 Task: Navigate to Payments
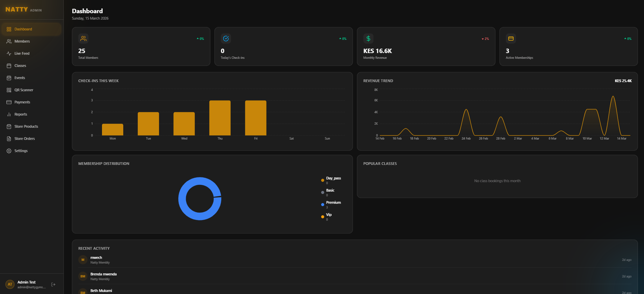click(x=22, y=102)
